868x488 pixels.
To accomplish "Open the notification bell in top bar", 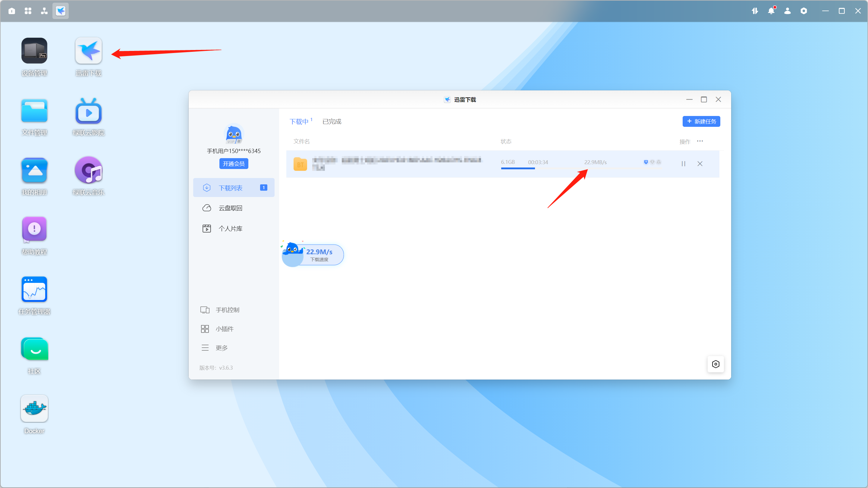I will pos(771,11).
